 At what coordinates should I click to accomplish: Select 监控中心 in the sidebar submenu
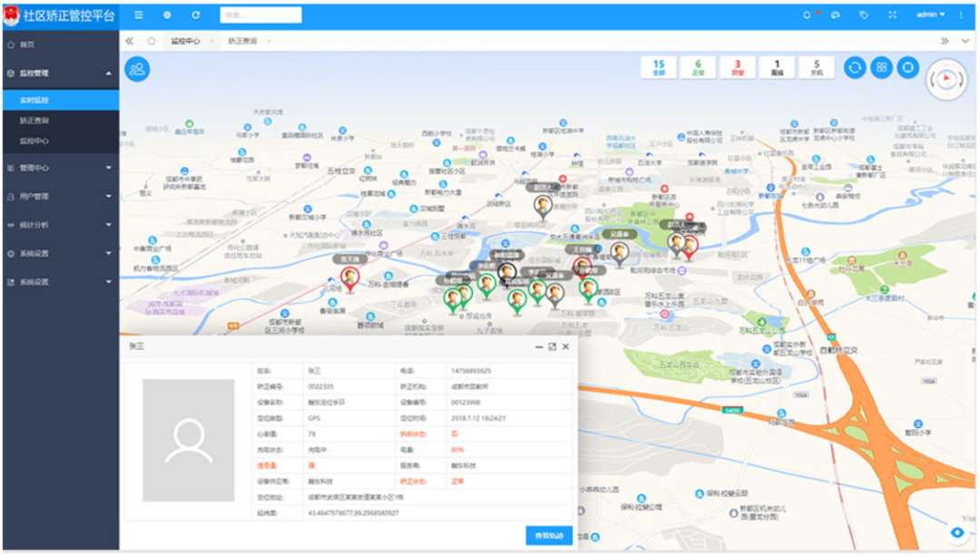61,141
